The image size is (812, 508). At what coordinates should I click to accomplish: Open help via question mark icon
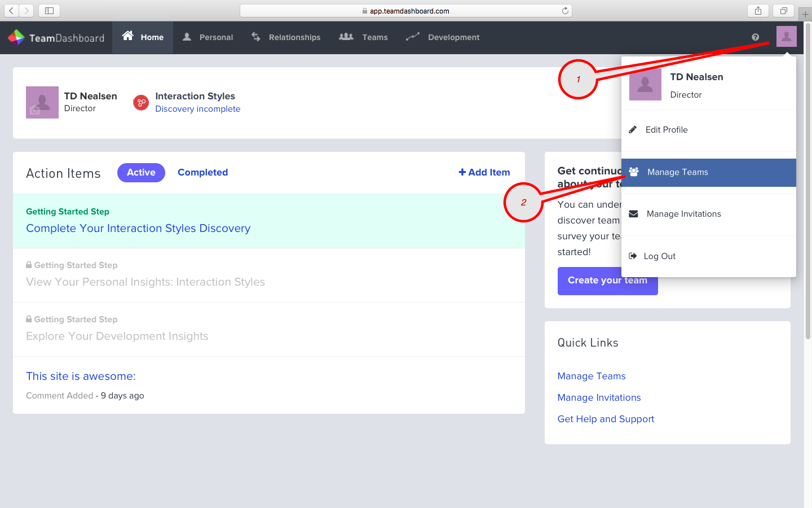(755, 37)
